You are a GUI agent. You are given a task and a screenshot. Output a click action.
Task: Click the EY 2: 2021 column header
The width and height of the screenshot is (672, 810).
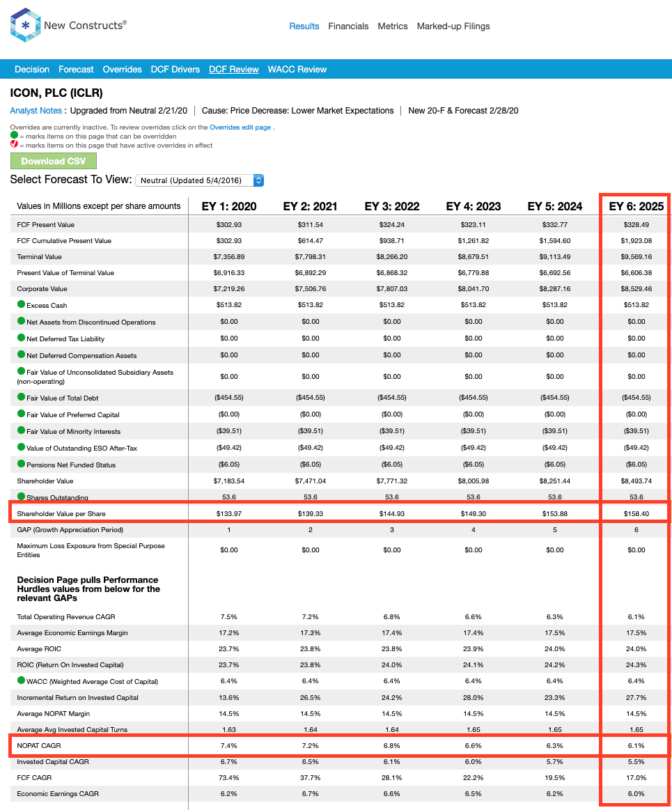pyautogui.click(x=311, y=207)
